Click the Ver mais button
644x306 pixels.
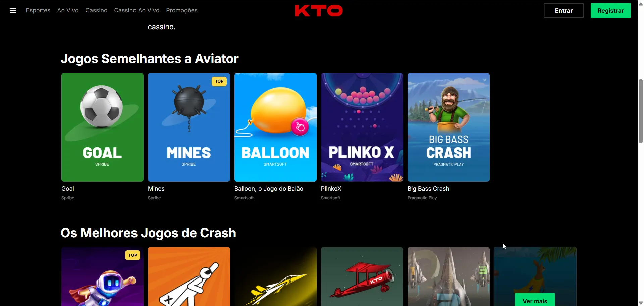(x=535, y=300)
